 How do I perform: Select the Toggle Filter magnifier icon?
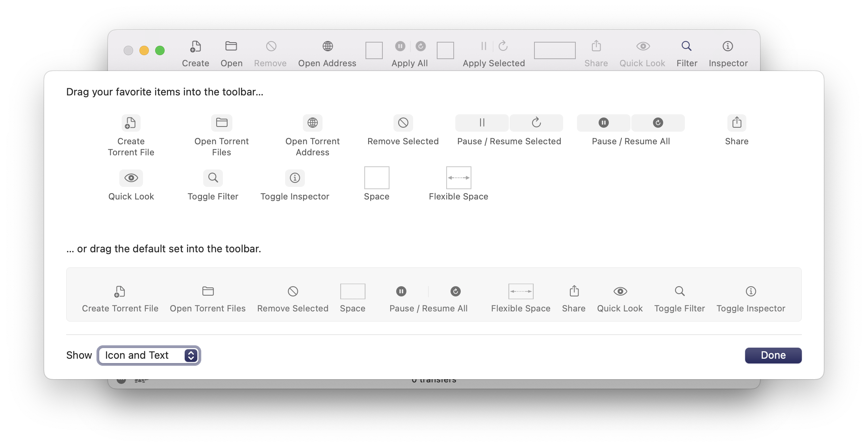[x=213, y=178]
